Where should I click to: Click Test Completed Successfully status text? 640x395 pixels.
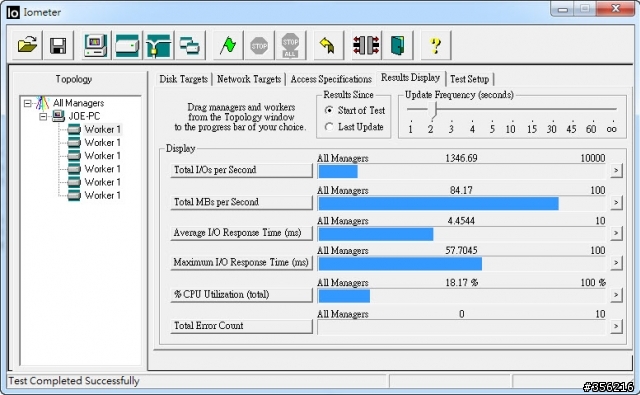coord(74,381)
